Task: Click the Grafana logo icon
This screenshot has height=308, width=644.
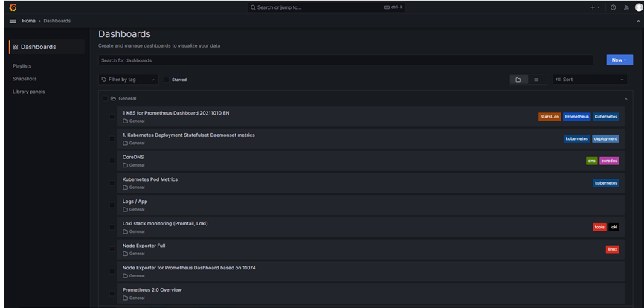Action: 13,7
